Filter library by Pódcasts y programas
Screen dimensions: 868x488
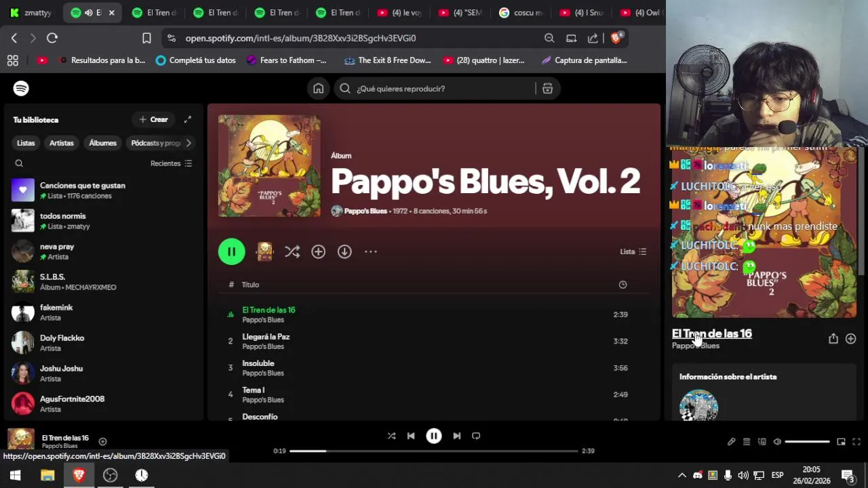point(156,143)
